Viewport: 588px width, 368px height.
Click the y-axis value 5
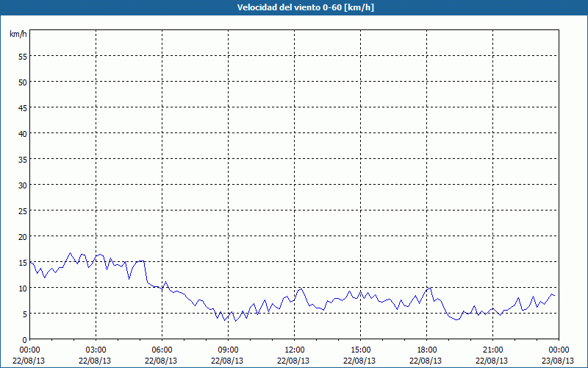pyautogui.click(x=25, y=314)
